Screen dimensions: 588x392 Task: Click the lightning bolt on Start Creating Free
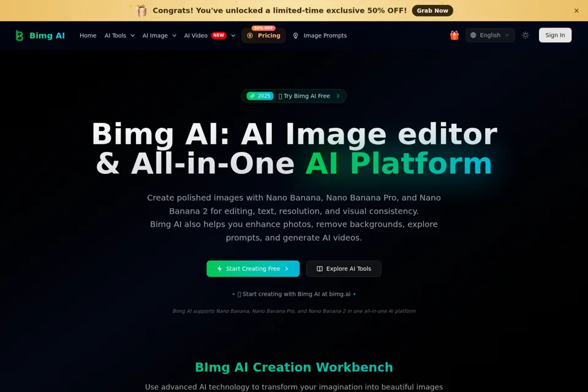coord(220,269)
